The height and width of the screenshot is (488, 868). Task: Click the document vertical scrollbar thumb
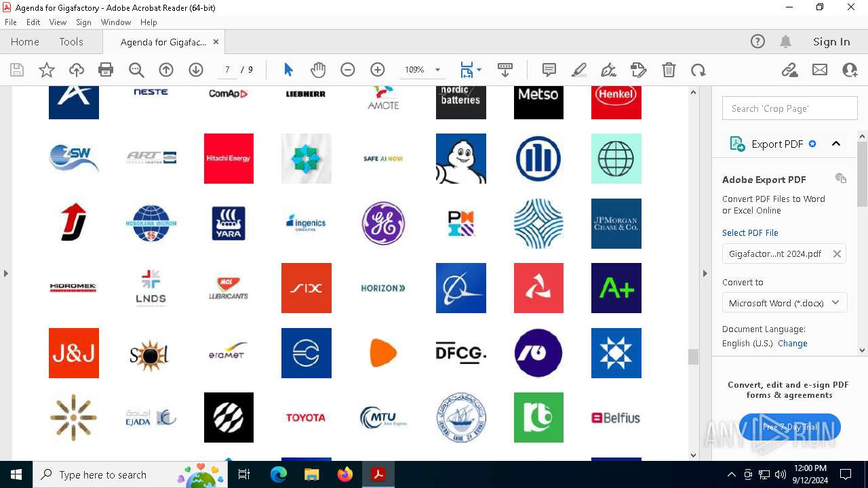pyautogui.click(x=693, y=357)
